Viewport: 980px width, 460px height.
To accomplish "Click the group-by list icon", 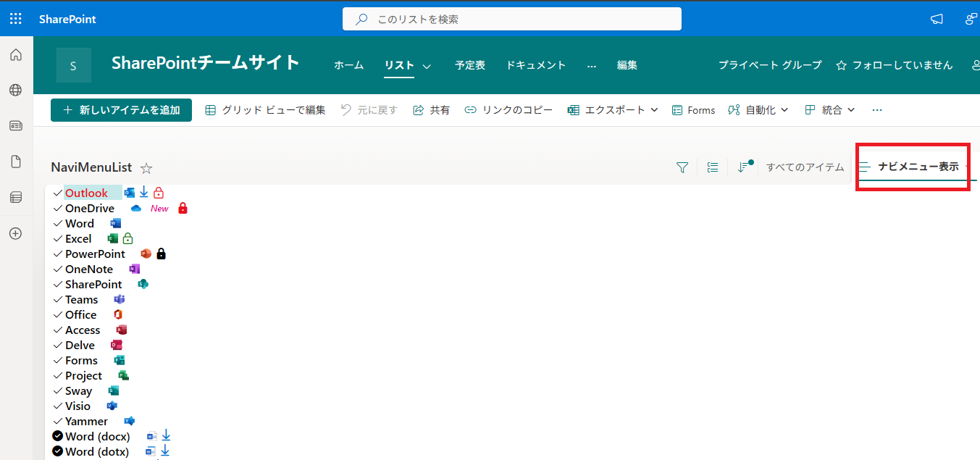I will pos(713,167).
